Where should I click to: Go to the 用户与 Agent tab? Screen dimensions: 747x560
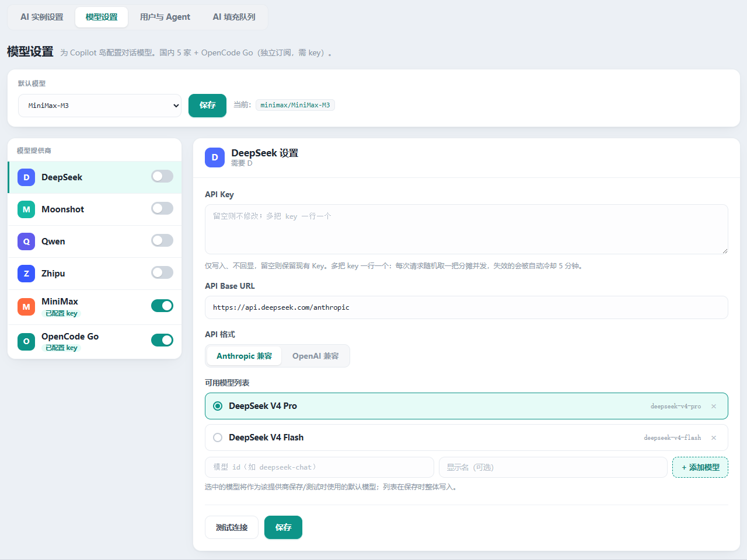(x=165, y=17)
